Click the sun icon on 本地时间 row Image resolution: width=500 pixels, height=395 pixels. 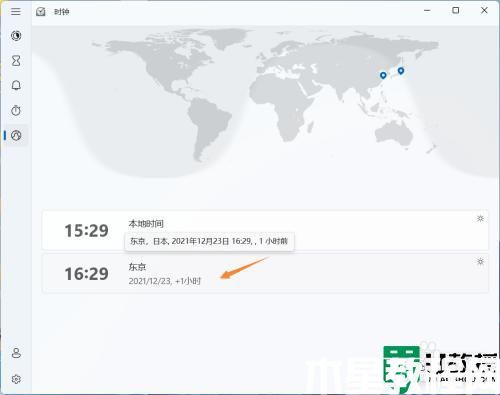pyautogui.click(x=480, y=218)
